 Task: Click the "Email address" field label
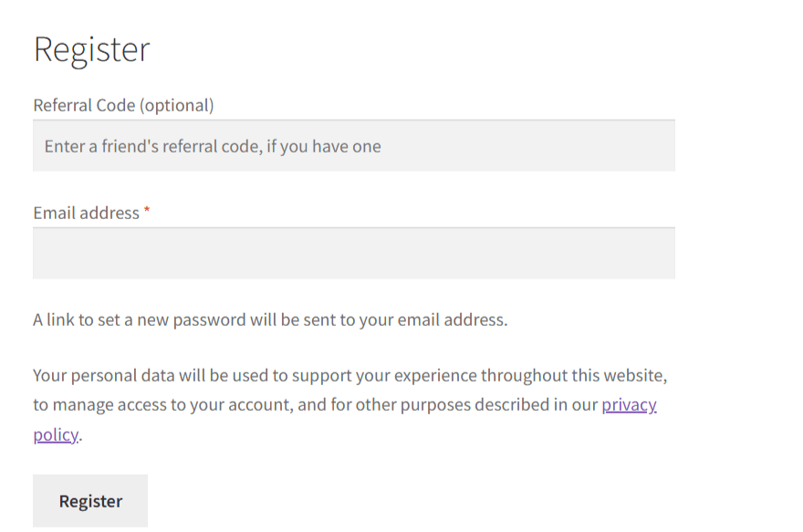86,213
